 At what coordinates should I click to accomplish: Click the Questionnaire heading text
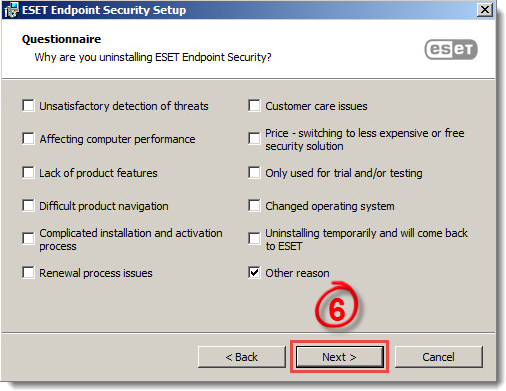(x=62, y=39)
